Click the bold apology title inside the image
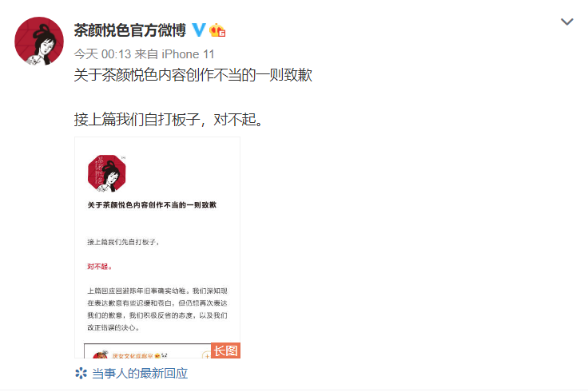Viewport: 588px width, 392px height. tap(152, 205)
